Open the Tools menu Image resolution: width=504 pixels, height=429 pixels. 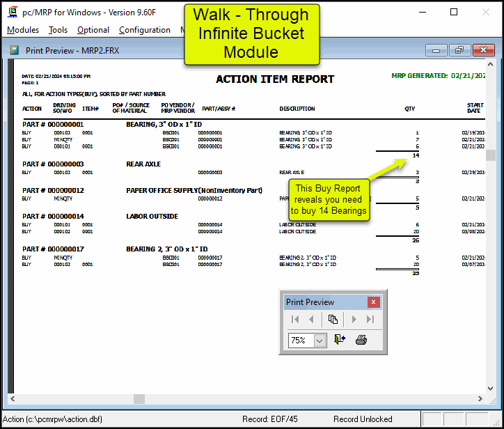58,30
